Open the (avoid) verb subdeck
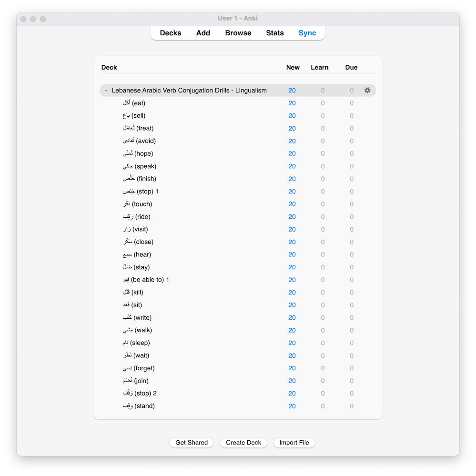The image size is (476, 476). point(139,141)
